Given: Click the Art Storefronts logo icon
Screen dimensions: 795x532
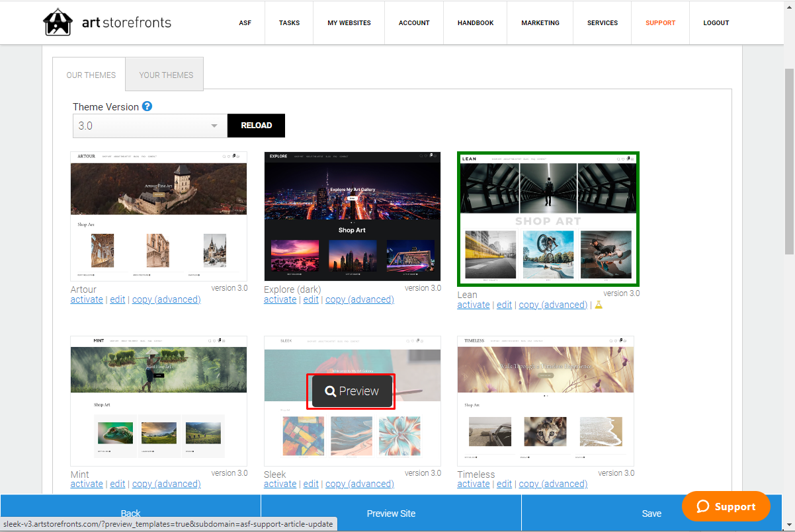Looking at the screenshot, I should (58, 22).
